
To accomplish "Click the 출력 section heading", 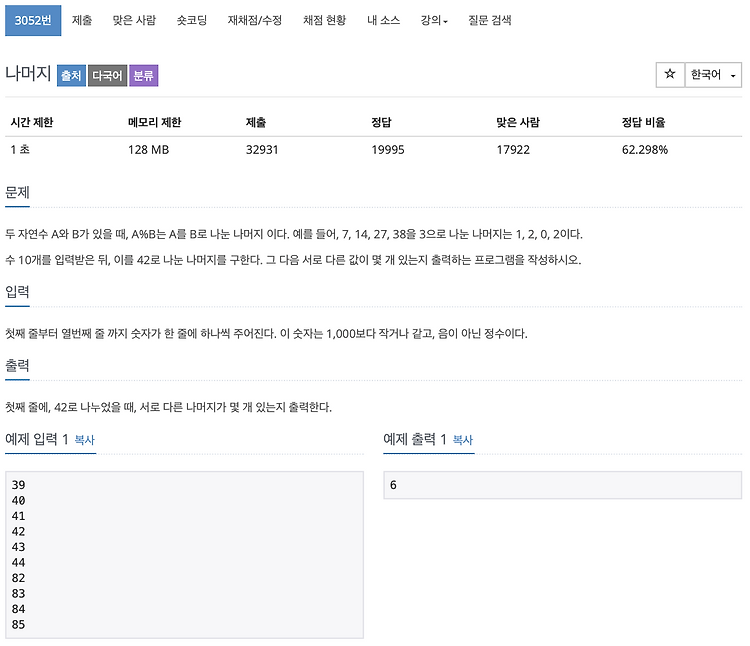I will point(17,365).
